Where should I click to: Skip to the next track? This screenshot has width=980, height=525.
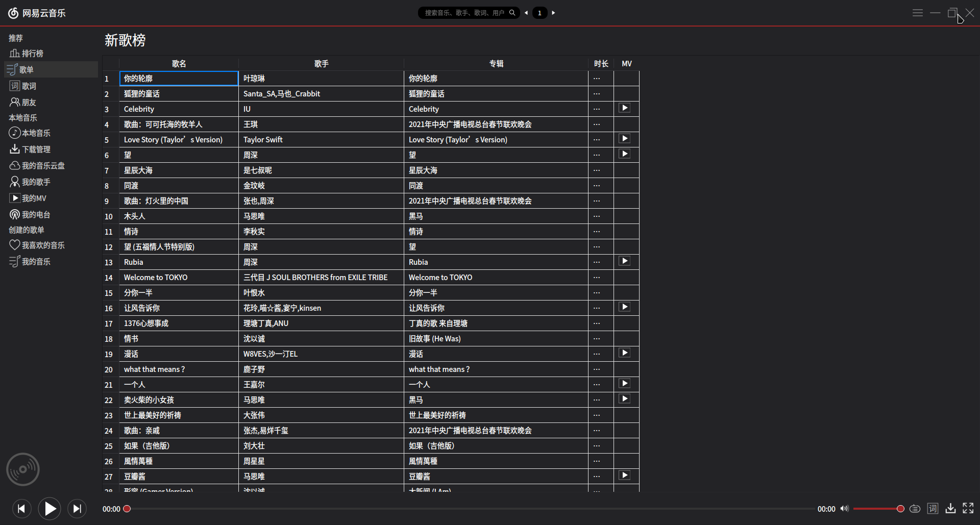click(x=77, y=509)
